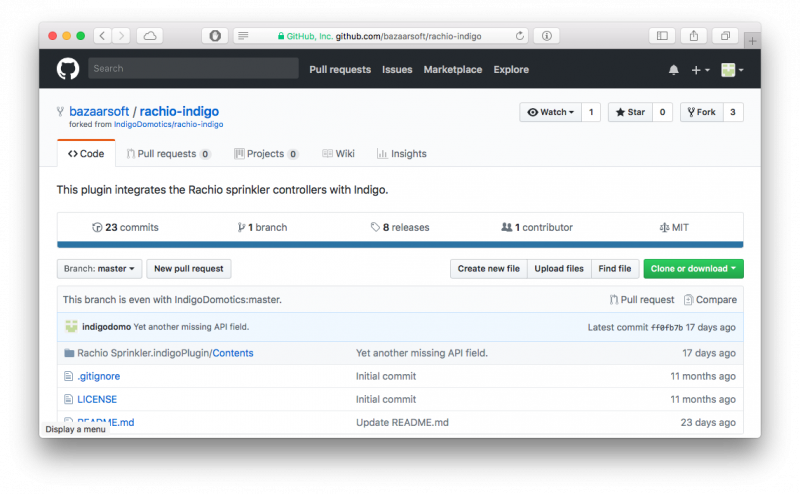View the 23 commits
Screen dimensions: 800x494
point(126,227)
